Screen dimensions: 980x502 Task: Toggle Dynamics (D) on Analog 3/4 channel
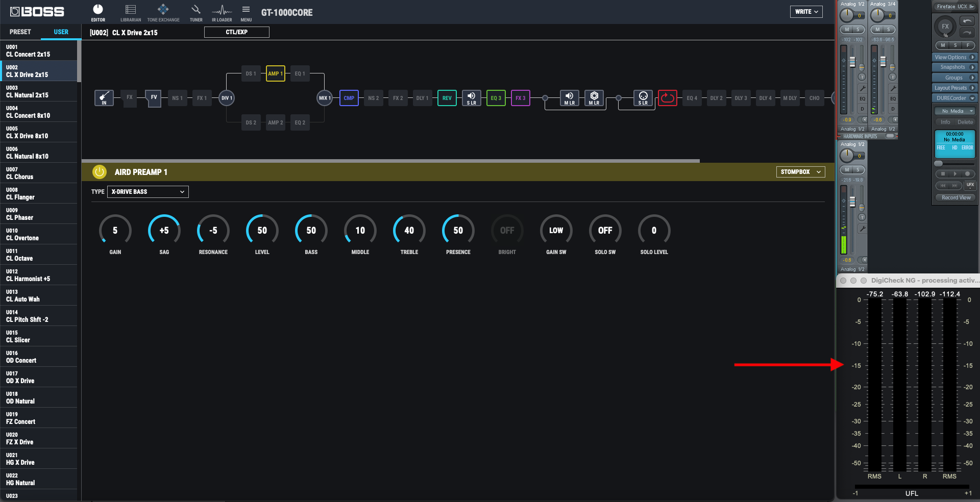(893, 109)
